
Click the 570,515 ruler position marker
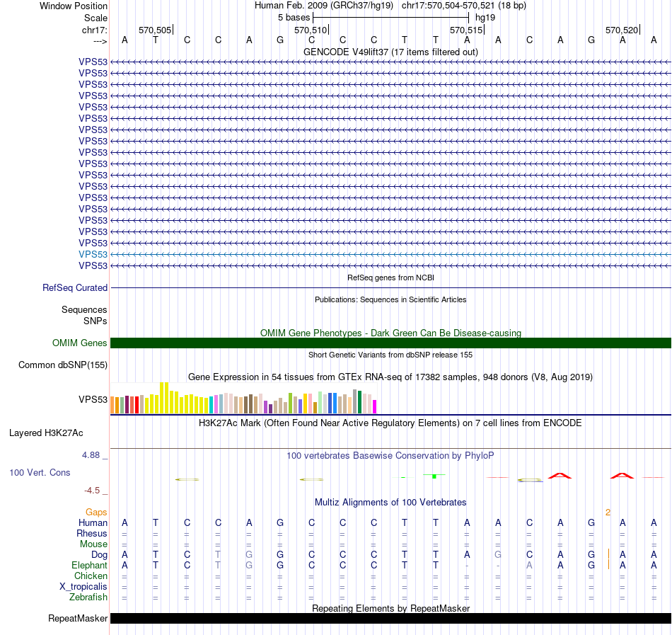point(466,30)
